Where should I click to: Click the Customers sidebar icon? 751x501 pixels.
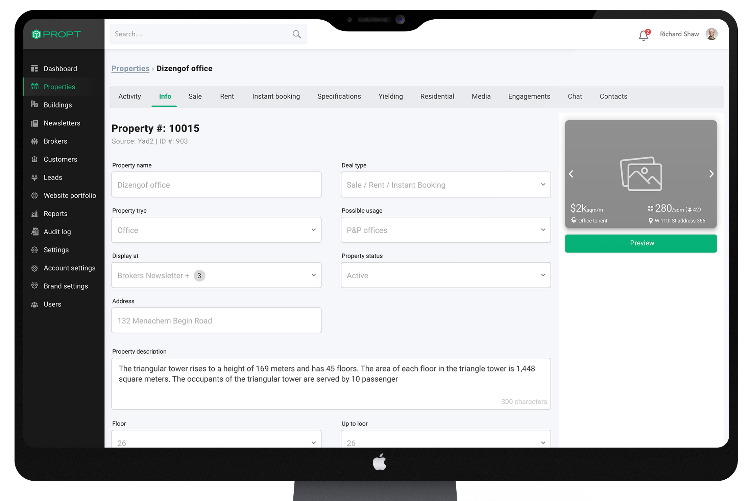(x=34, y=159)
